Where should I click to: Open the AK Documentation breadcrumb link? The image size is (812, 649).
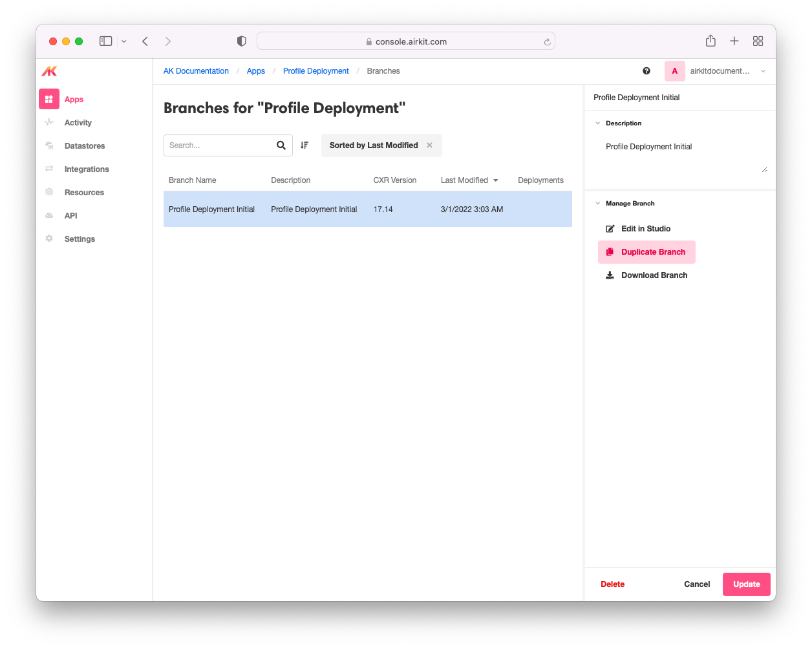tap(196, 71)
